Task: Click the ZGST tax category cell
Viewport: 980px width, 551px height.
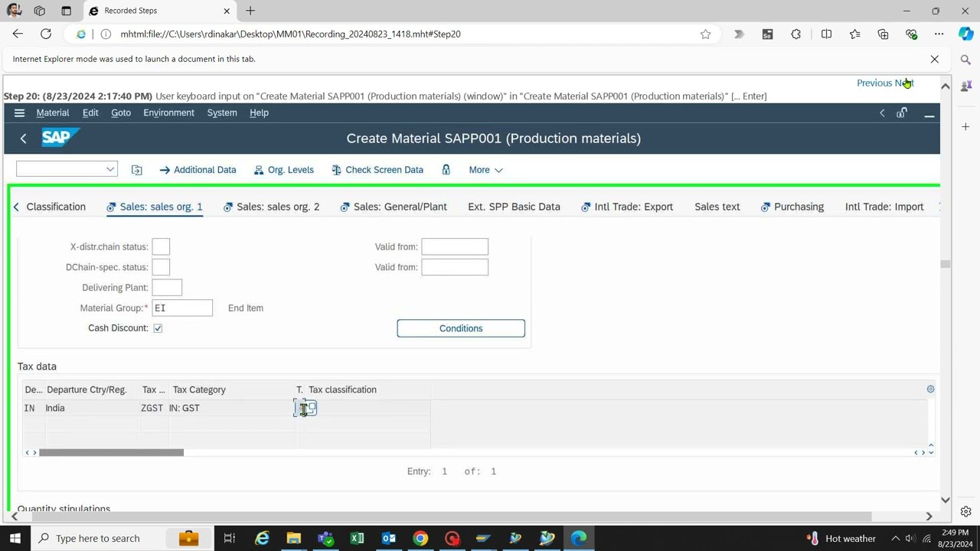Action: coord(152,408)
